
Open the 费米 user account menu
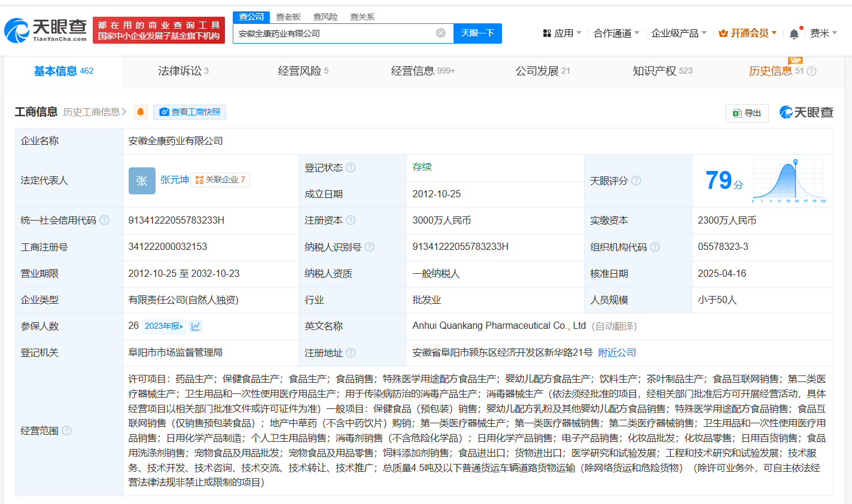pos(823,33)
